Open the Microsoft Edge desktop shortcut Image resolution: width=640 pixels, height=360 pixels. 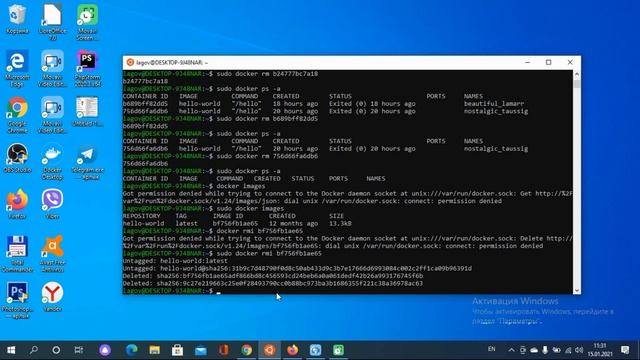(x=17, y=68)
